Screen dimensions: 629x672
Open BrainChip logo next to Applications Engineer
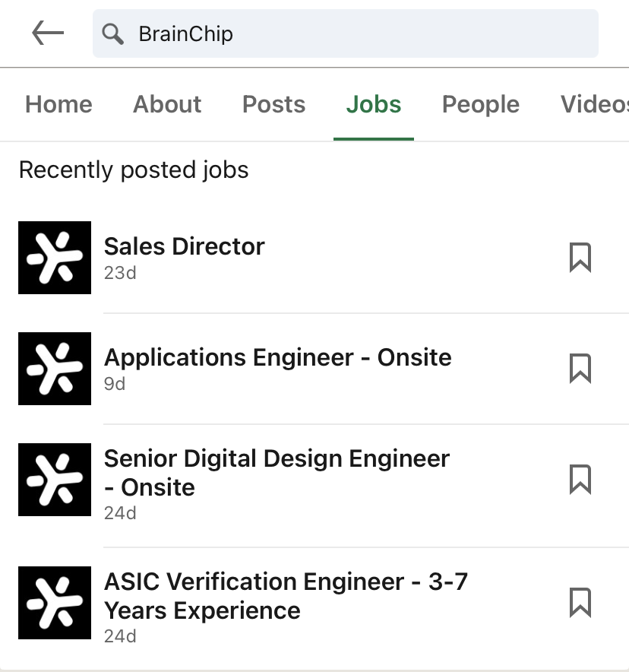pyautogui.click(x=55, y=369)
